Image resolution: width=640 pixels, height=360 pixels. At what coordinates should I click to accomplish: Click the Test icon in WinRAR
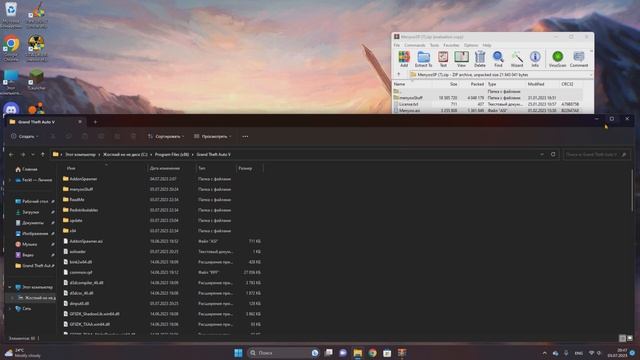click(x=443, y=59)
